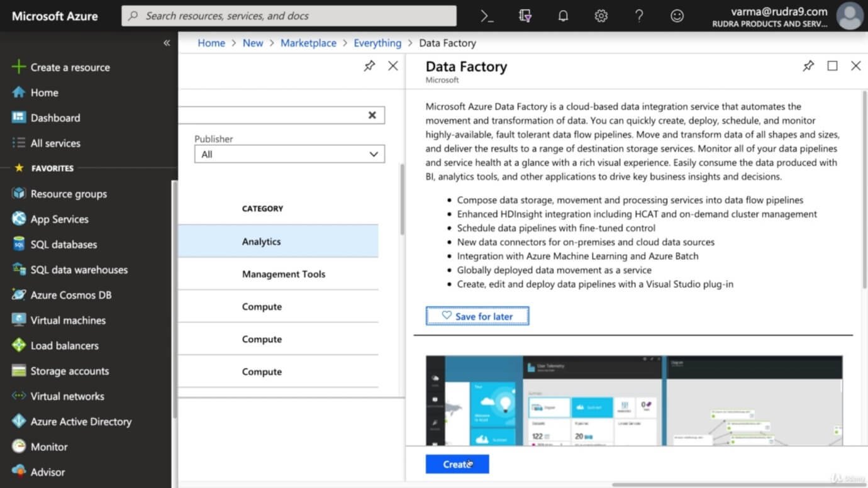The image size is (868, 488).
Task: Click the blue Create button
Action: (457, 464)
